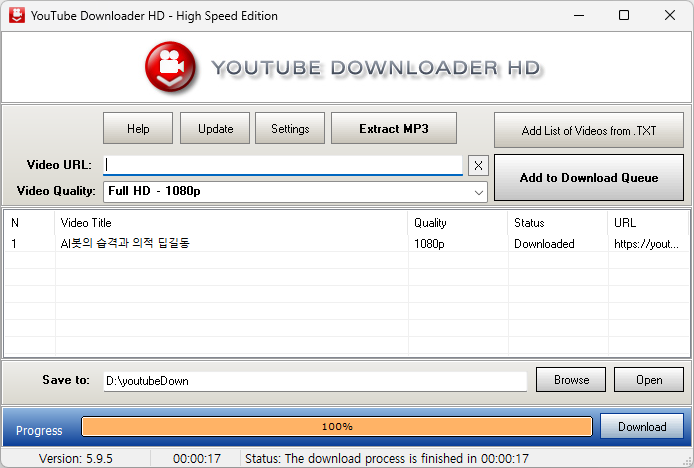Screen dimensions: 694x468
Task: Click the Downloaded status cell
Action: pos(544,244)
